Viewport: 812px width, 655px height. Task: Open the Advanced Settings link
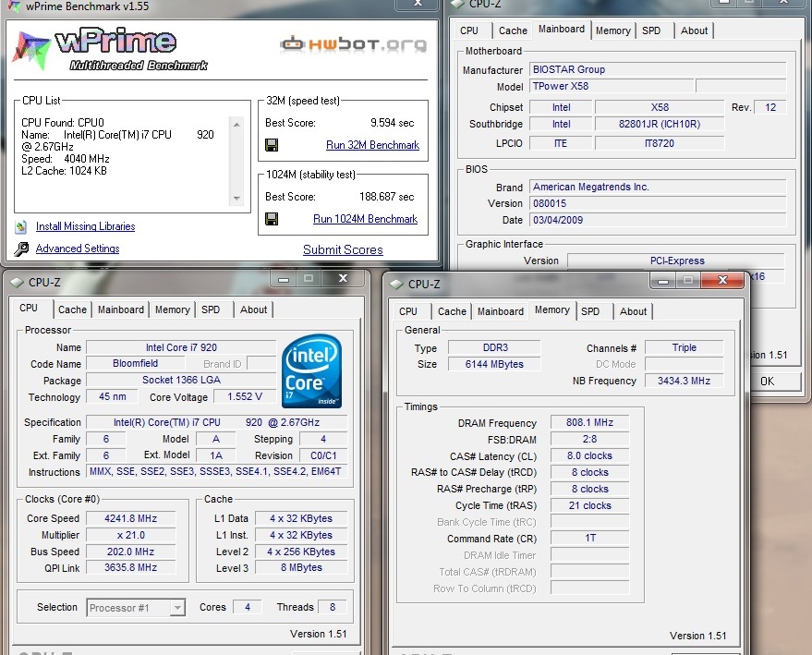click(78, 249)
